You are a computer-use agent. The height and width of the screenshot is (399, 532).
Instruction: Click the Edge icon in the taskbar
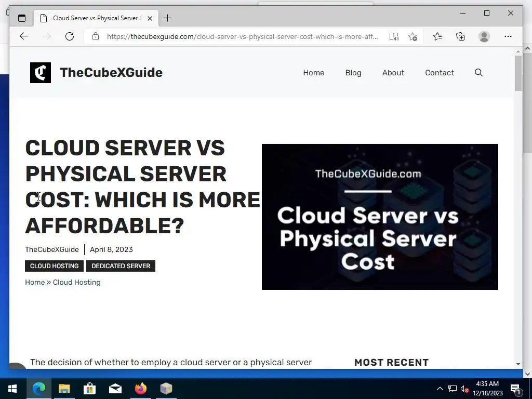[x=38, y=389]
